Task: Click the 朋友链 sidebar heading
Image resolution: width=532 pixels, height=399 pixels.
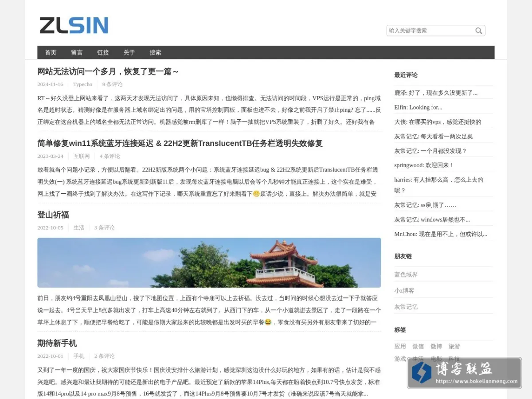Action: pyautogui.click(x=403, y=256)
